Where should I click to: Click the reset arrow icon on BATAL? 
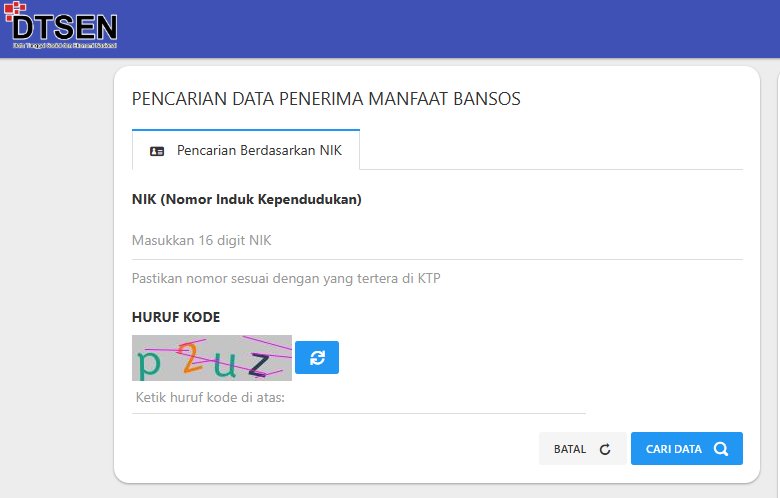coord(605,450)
